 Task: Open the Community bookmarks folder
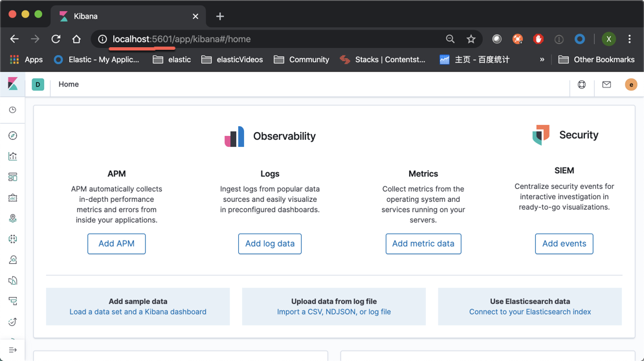pyautogui.click(x=302, y=60)
